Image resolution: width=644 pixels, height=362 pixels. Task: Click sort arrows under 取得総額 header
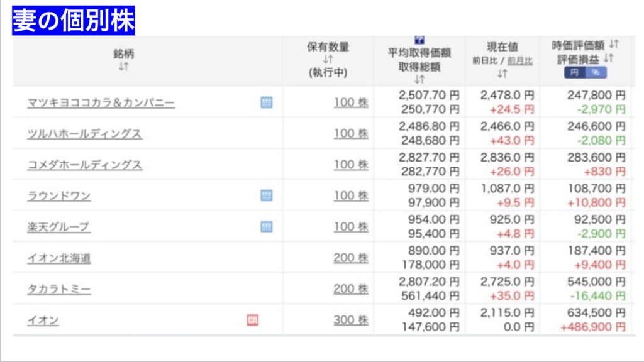point(419,79)
